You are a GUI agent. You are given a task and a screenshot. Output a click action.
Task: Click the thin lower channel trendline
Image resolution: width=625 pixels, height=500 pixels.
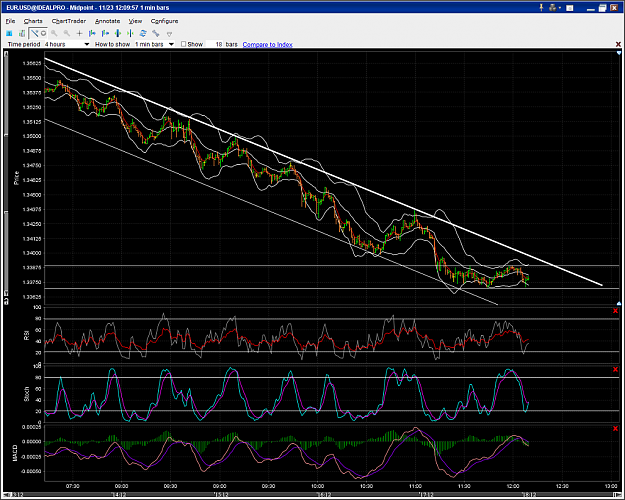271,212
